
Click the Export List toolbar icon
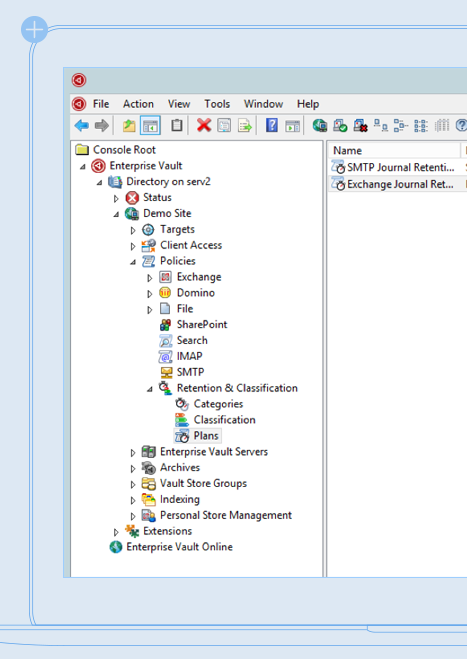245,125
